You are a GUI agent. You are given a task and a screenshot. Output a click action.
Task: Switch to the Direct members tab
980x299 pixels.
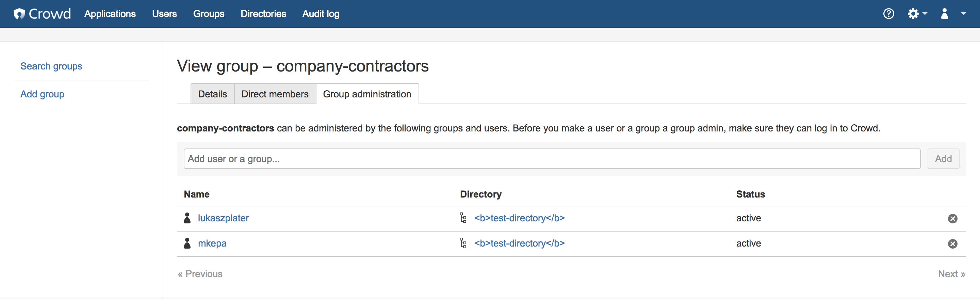click(x=275, y=94)
